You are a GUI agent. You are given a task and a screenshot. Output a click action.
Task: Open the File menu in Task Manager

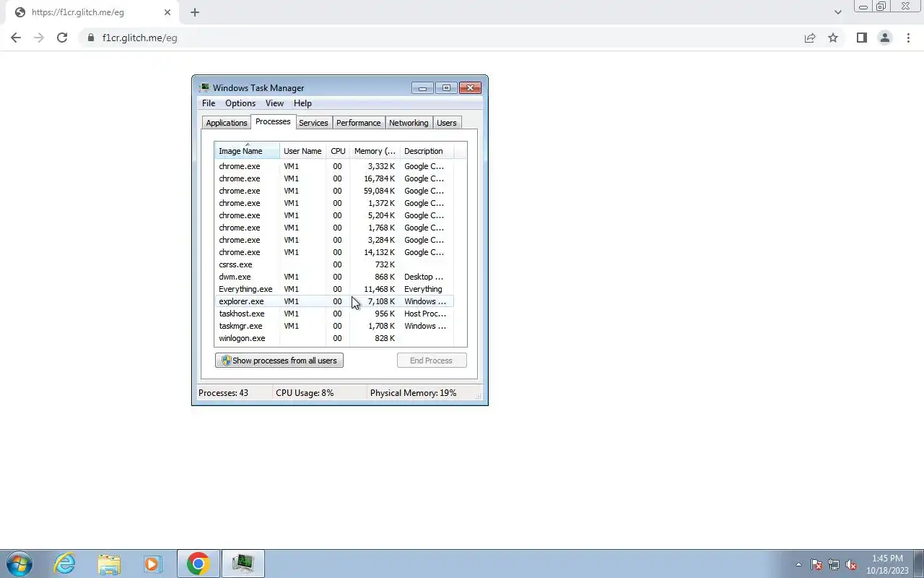[209, 103]
